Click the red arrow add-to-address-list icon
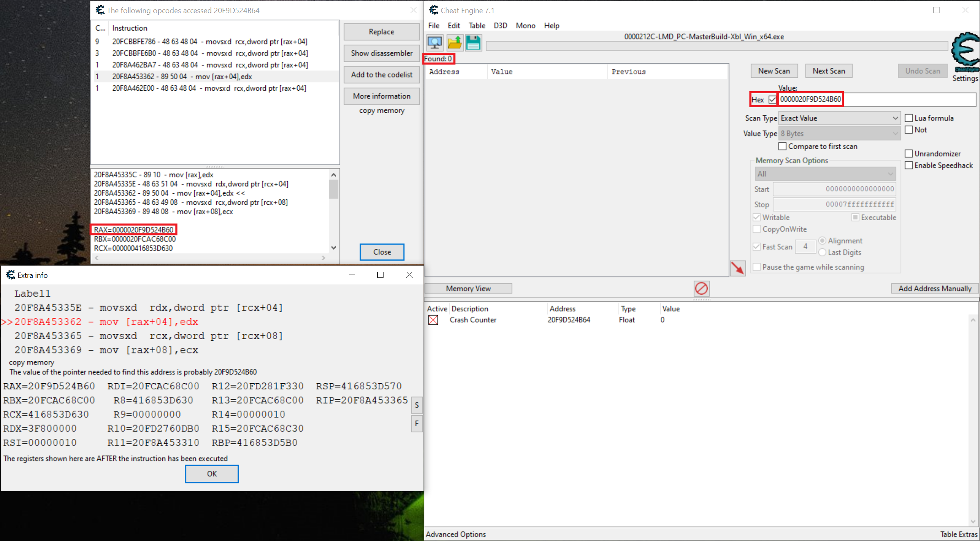Image resolution: width=980 pixels, height=541 pixels. pyautogui.click(x=738, y=268)
